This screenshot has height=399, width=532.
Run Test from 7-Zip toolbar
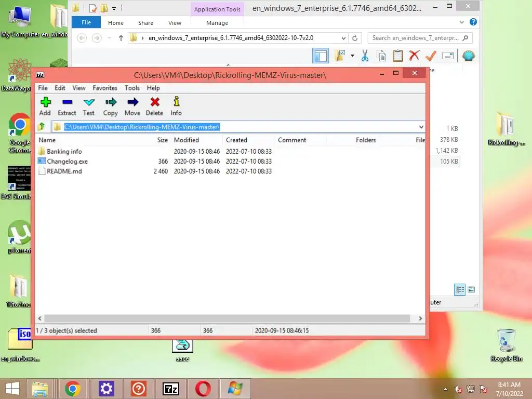[x=88, y=106]
